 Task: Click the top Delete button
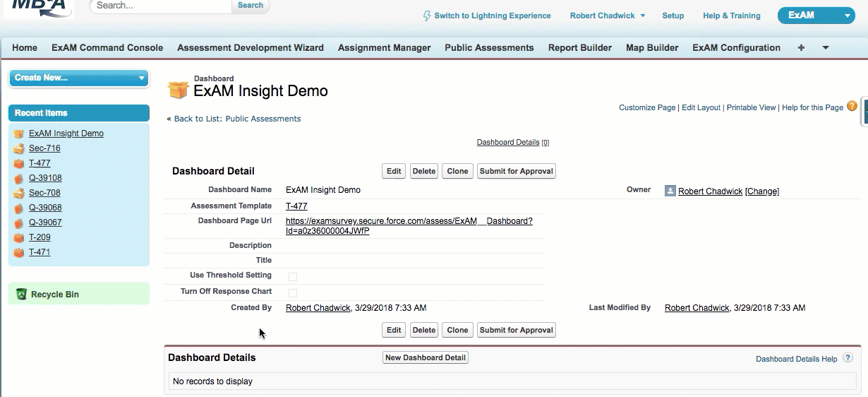pos(424,171)
